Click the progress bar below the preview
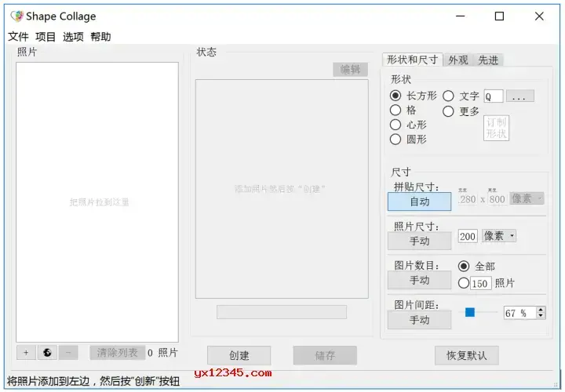Screen dimensions: 565x392 tap(282, 312)
